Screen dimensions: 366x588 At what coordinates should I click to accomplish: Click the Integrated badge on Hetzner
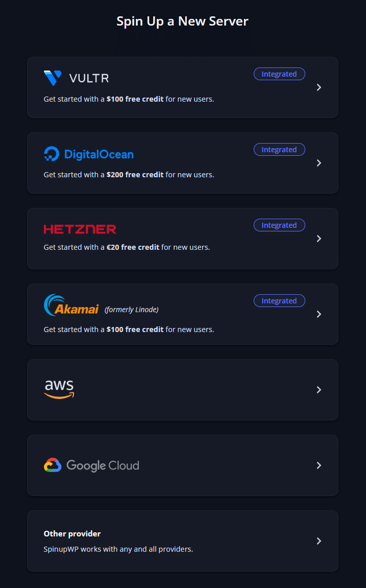click(x=279, y=225)
